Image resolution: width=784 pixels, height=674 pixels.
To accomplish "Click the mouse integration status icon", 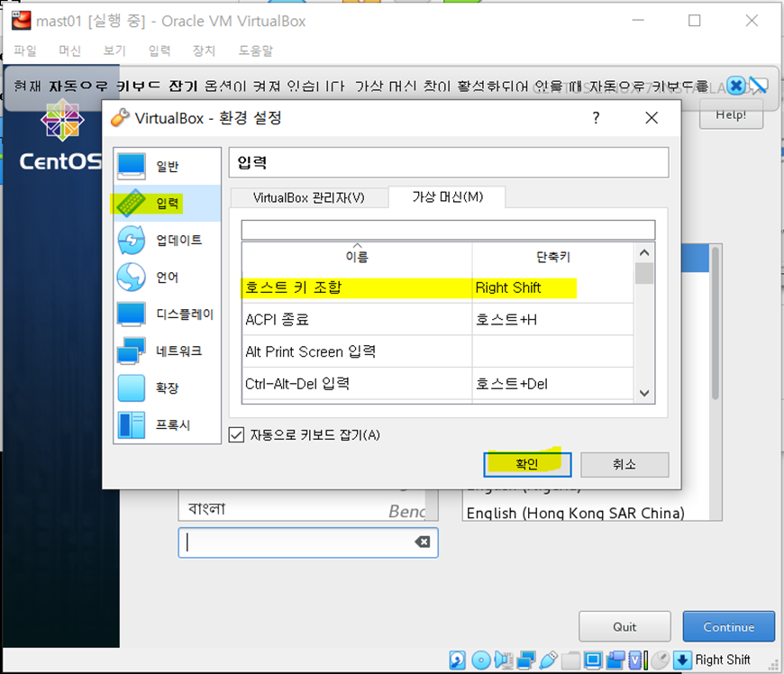I will coord(661,660).
